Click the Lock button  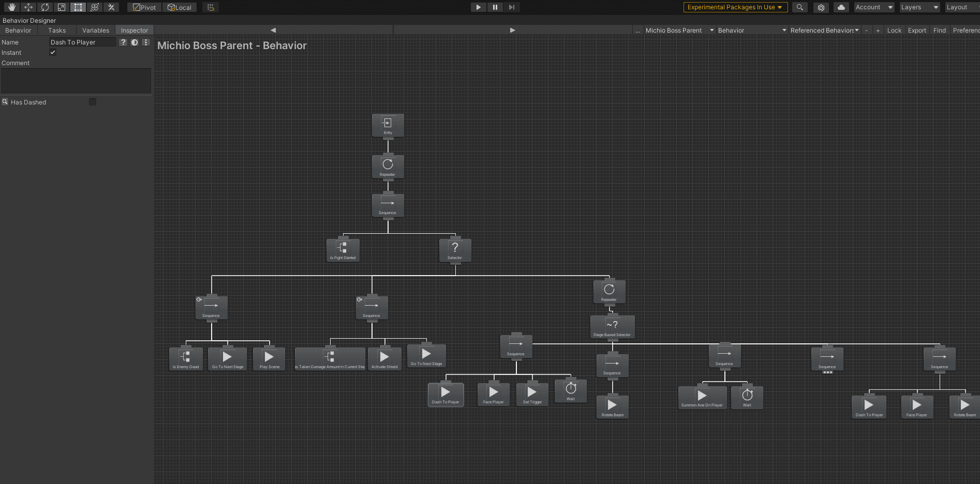pos(894,31)
